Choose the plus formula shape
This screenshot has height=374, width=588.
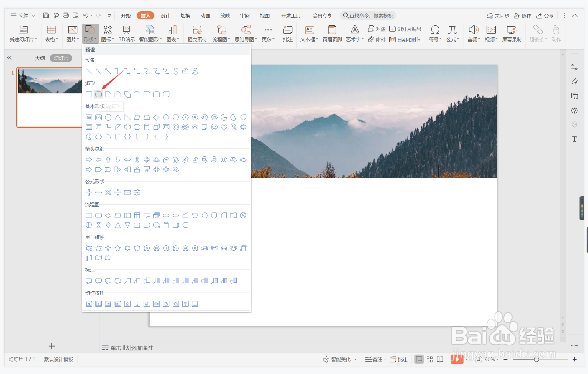point(89,192)
